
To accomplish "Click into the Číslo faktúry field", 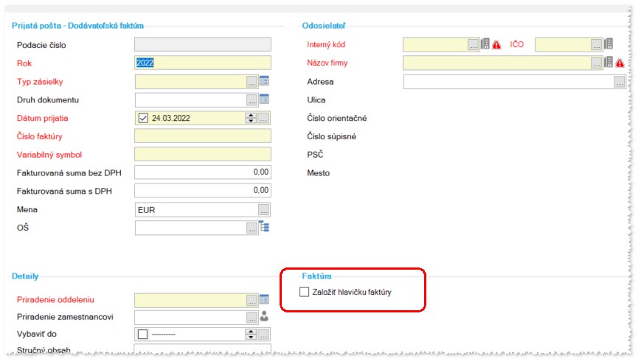I will pos(203,136).
